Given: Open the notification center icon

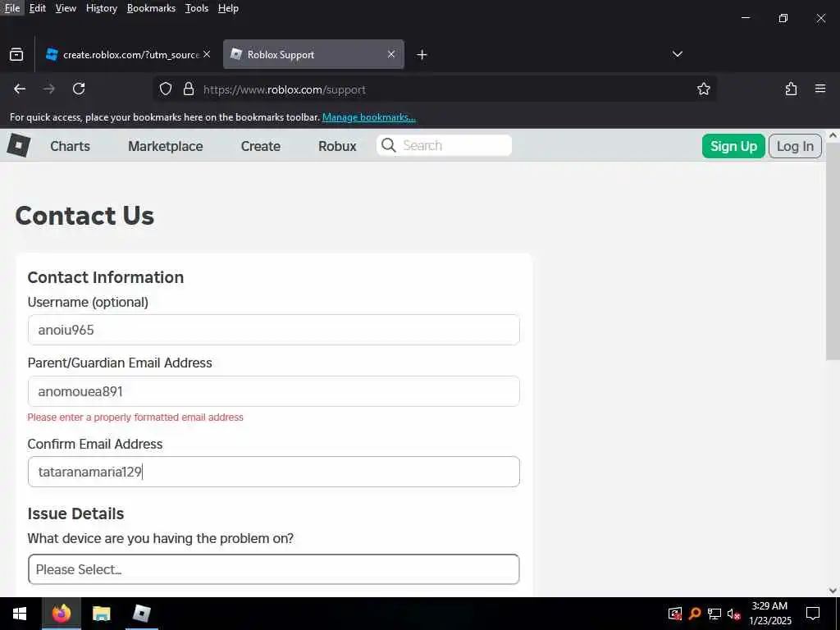Looking at the screenshot, I should coord(813,614).
